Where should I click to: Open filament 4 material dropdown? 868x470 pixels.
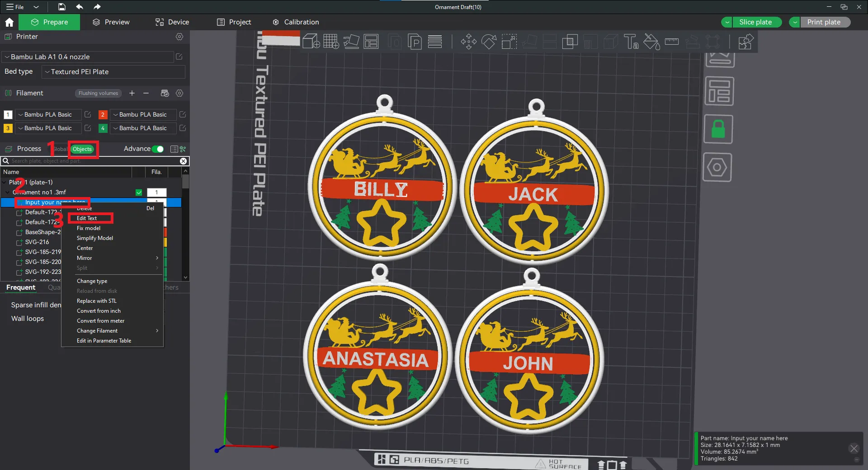click(143, 128)
